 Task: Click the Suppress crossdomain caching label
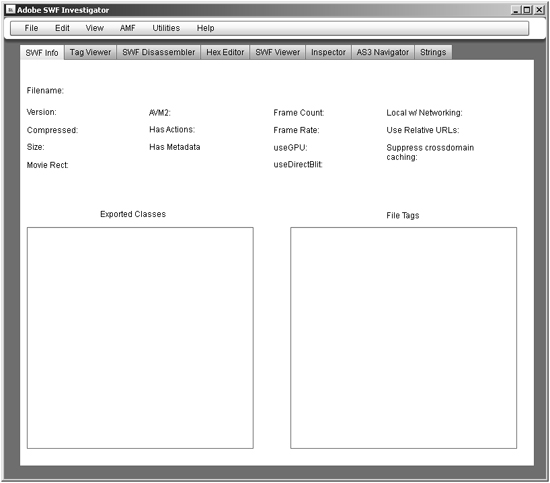coord(430,152)
